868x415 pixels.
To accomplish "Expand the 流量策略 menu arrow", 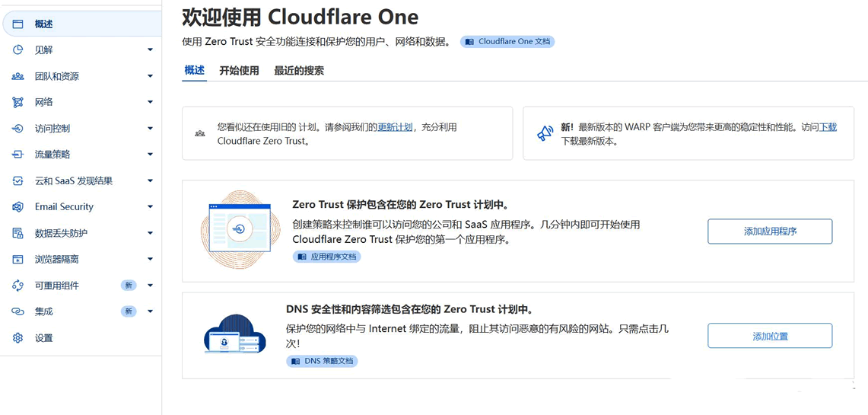I will 150,155.
